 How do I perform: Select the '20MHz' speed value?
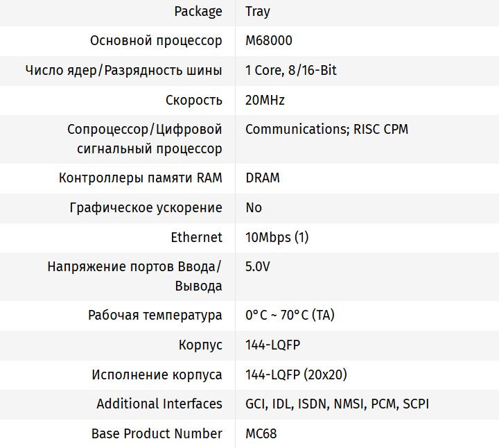(x=265, y=101)
